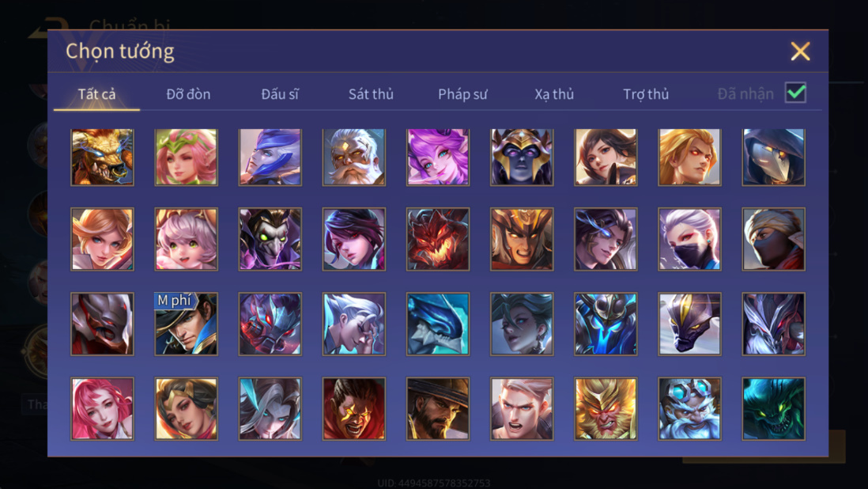Toggle the 'Đã nhận' checkbox

pyautogui.click(x=795, y=93)
